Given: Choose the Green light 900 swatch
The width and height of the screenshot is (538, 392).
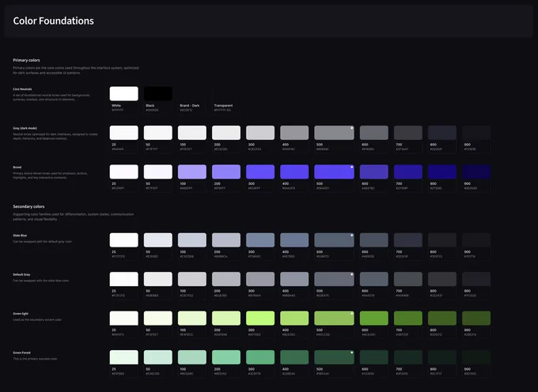Looking at the screenshot, I should coord(476,318).
